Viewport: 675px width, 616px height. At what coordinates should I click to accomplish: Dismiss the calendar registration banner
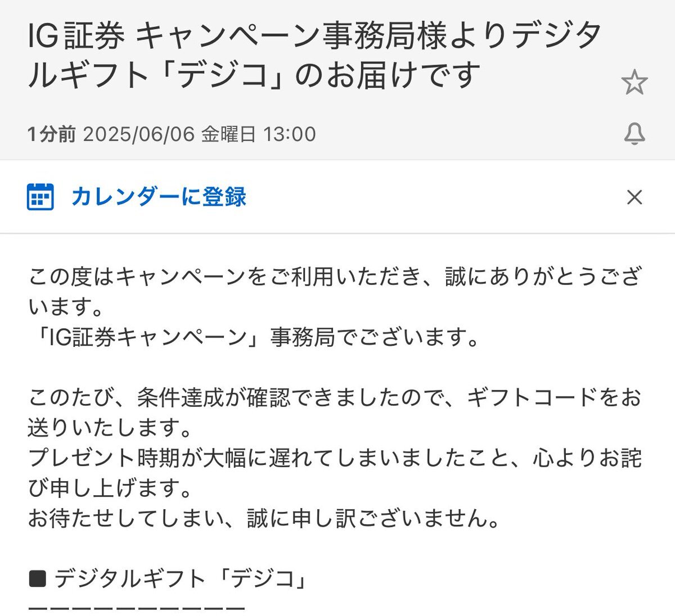tap(634, 197)
